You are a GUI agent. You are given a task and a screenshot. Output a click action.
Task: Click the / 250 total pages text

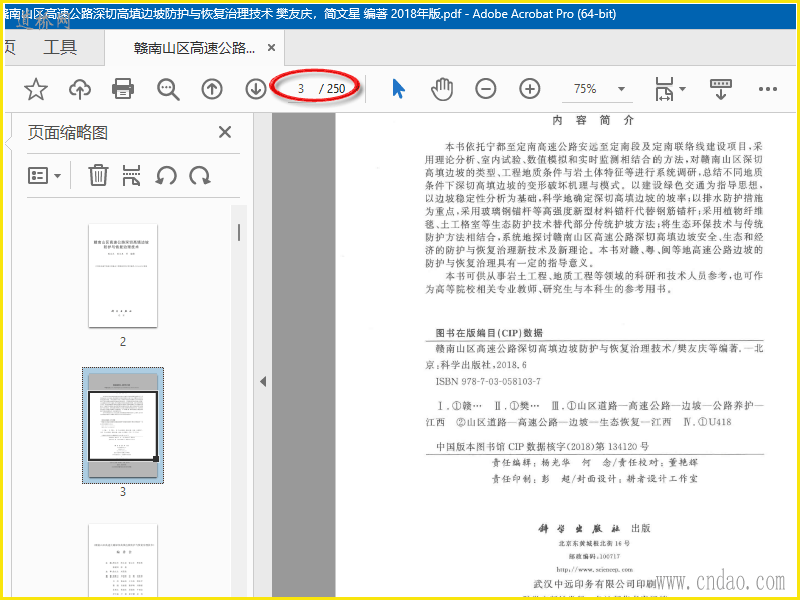coord(332,89)
